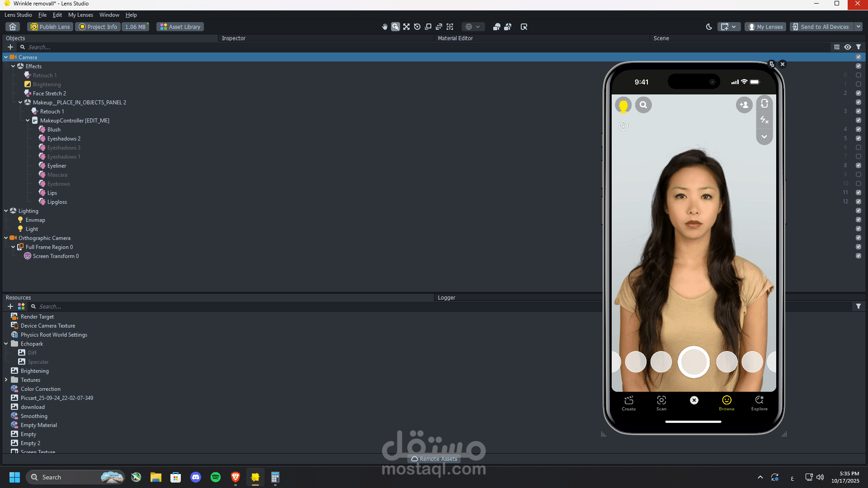Screen dimensions: 868x488
Task: Select the Move arrows tool
Action: pyautogui.click(x=406, y=27)
